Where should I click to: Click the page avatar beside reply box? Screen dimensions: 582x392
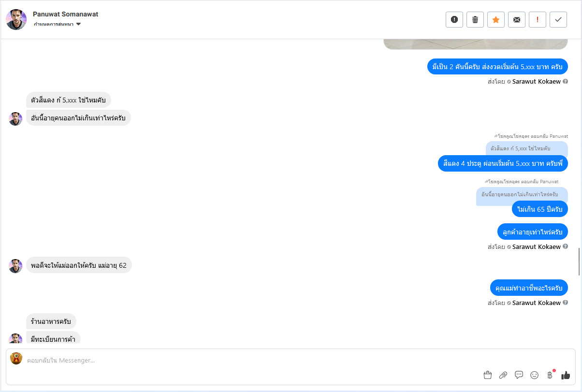click(16, 359)
